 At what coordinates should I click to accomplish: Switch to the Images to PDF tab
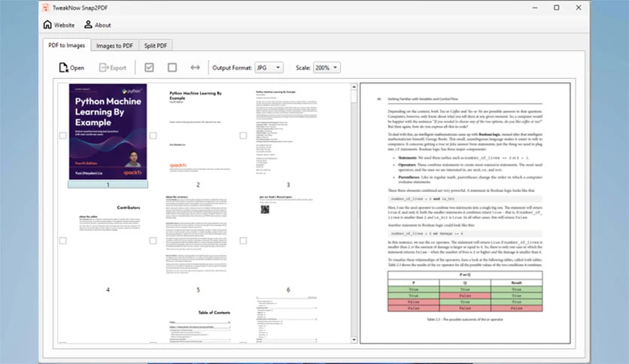[114, 46]
